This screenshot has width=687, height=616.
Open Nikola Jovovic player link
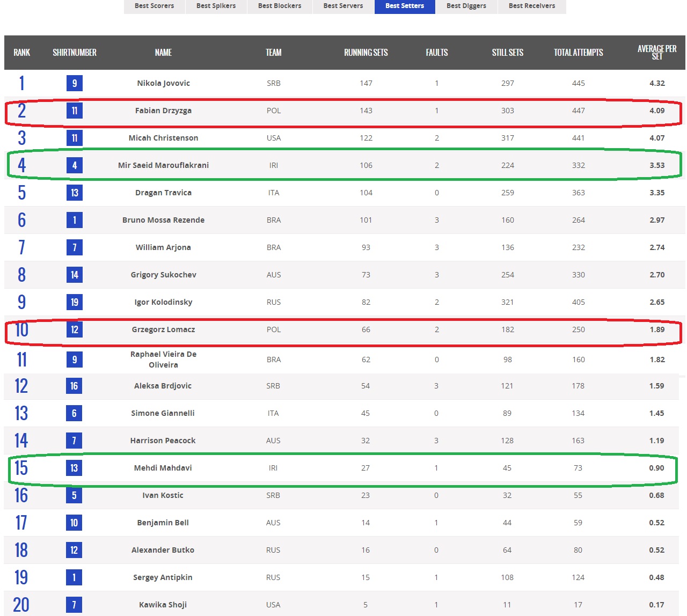pyautogui.click(x=163, y=83)
